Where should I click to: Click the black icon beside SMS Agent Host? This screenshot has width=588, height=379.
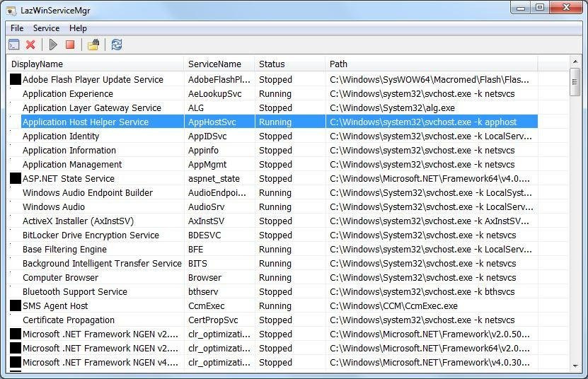click(x=16, y=305)
